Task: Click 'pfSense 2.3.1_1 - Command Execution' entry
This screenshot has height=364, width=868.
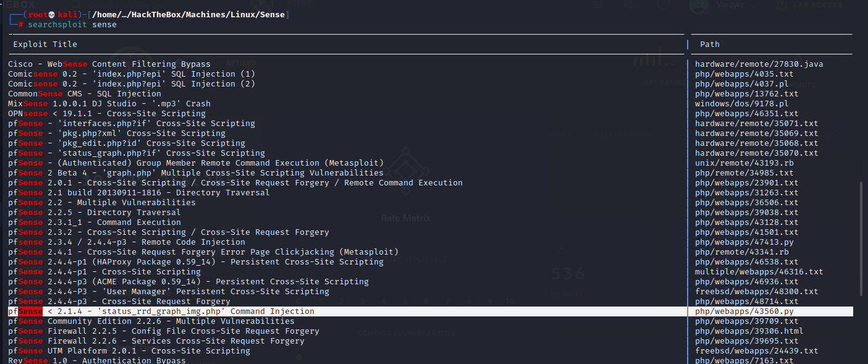Action: pyautogui.click(x=95, y=222)
